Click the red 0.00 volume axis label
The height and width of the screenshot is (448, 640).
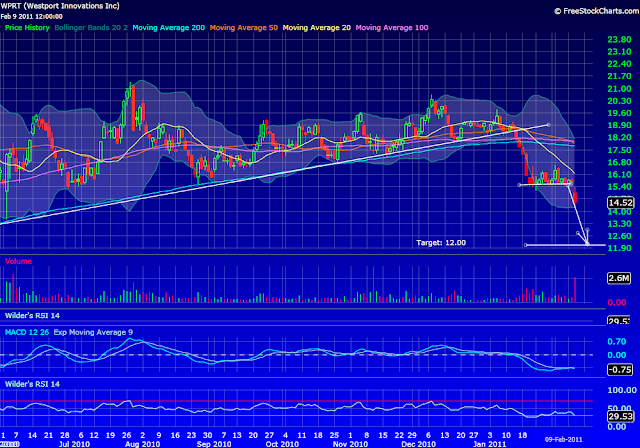617,302
